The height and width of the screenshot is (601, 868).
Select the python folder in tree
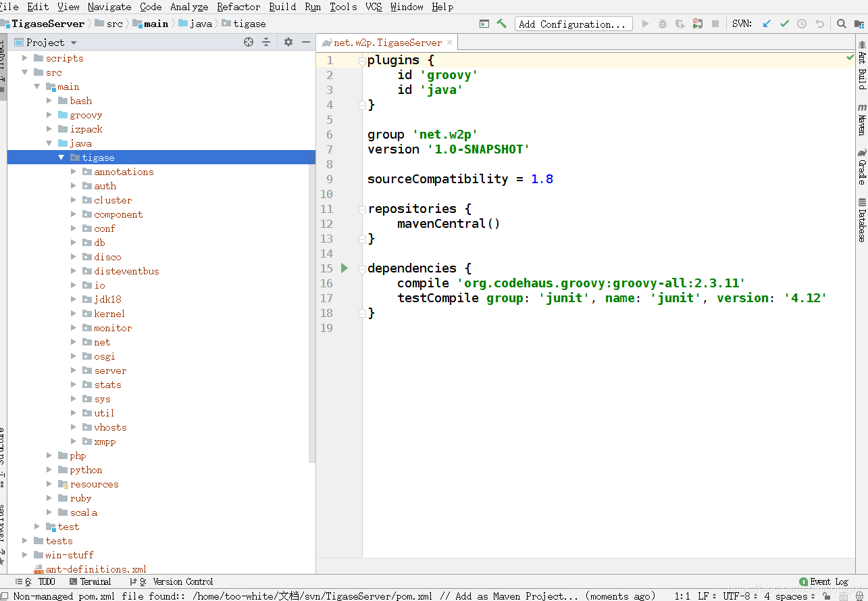86,470
